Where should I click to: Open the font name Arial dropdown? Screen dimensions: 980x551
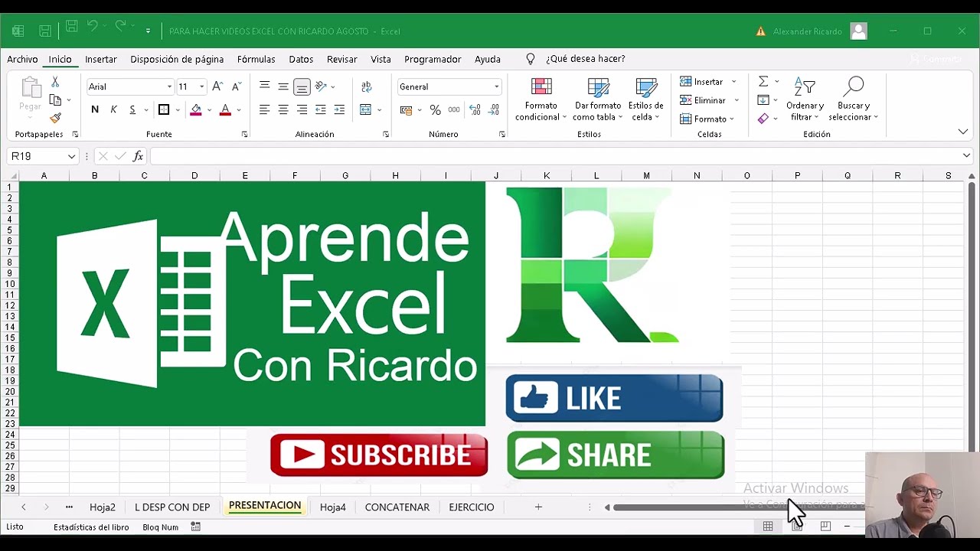[169, 86]
